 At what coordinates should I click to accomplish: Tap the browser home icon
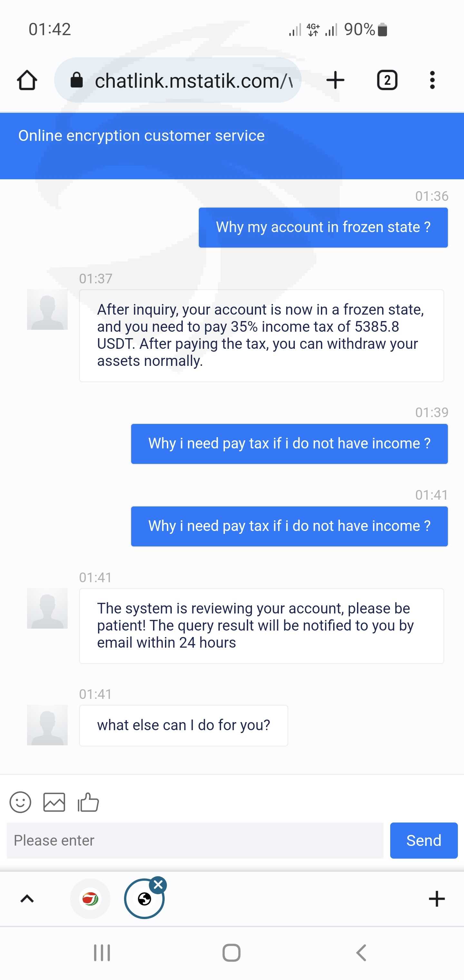(x=27, y=80)
